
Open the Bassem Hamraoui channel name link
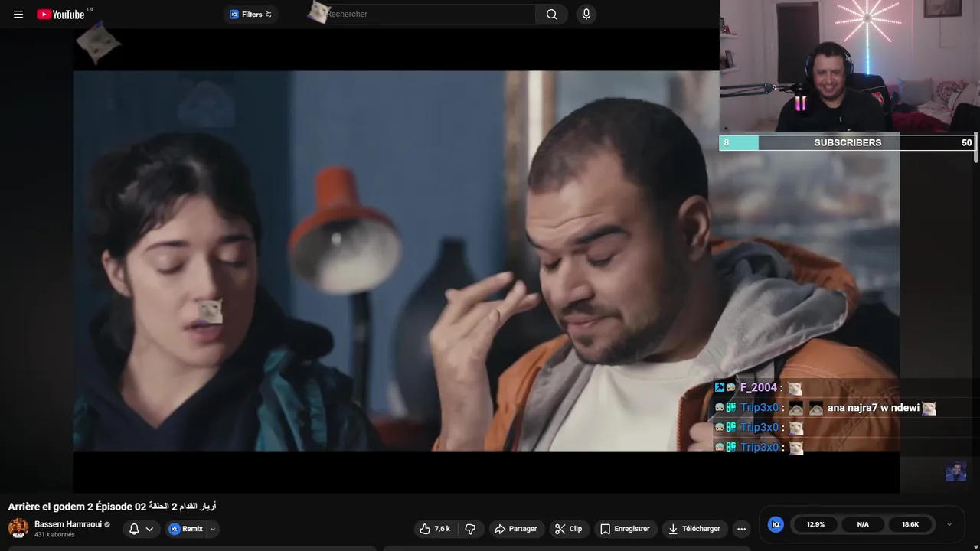tap(68, 524)
